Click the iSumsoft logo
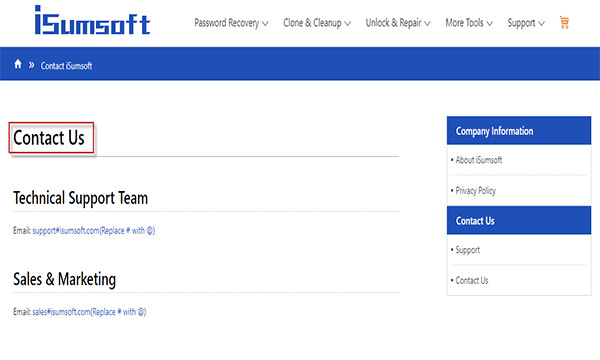The height and width of the screenshot is (360, 600). click(x=92, y=20)
